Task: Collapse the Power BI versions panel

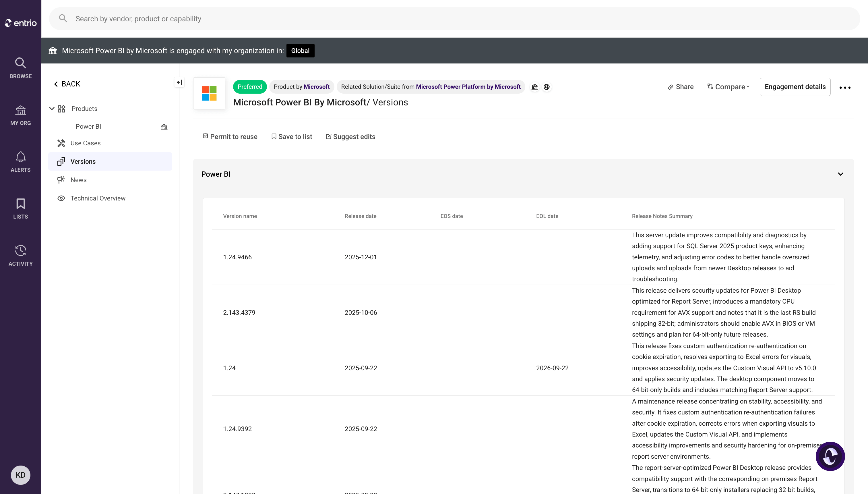Action: (x=840, y=174)
